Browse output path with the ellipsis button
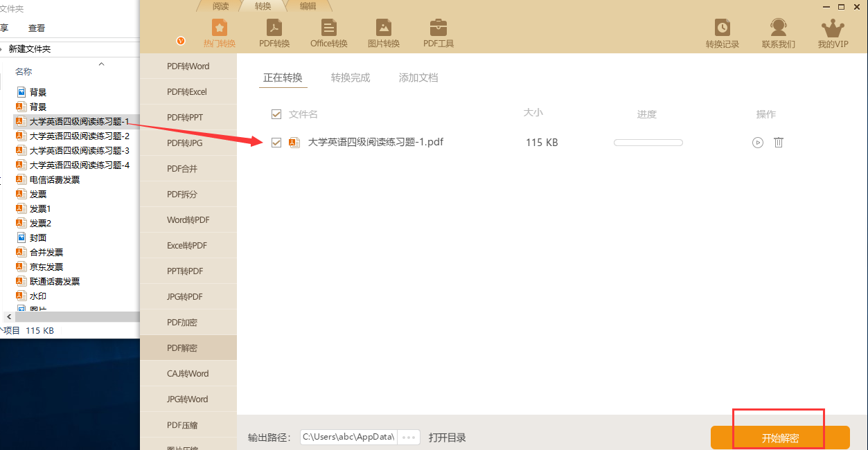The width and height of the screenshot is (868, 450). [409, 438]
